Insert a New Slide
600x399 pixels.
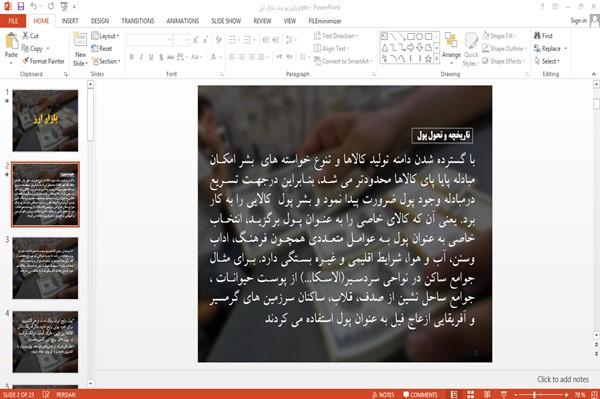point(80,49)
